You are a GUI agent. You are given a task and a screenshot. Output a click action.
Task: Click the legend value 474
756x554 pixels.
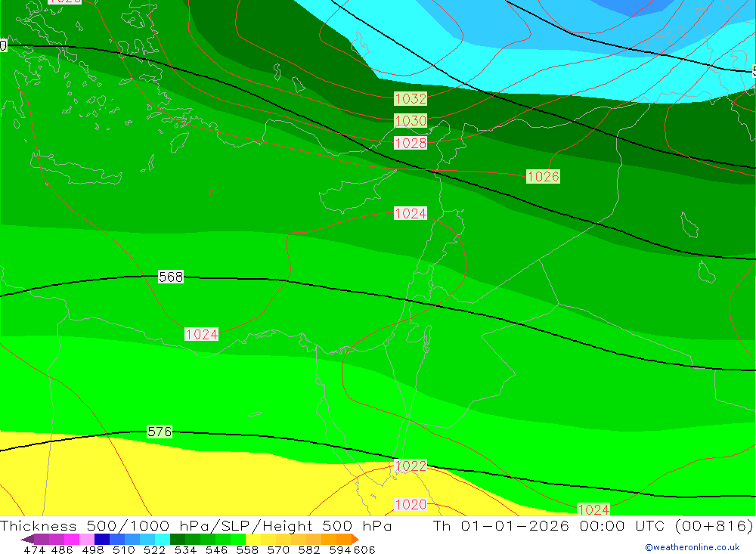[34, 550]
